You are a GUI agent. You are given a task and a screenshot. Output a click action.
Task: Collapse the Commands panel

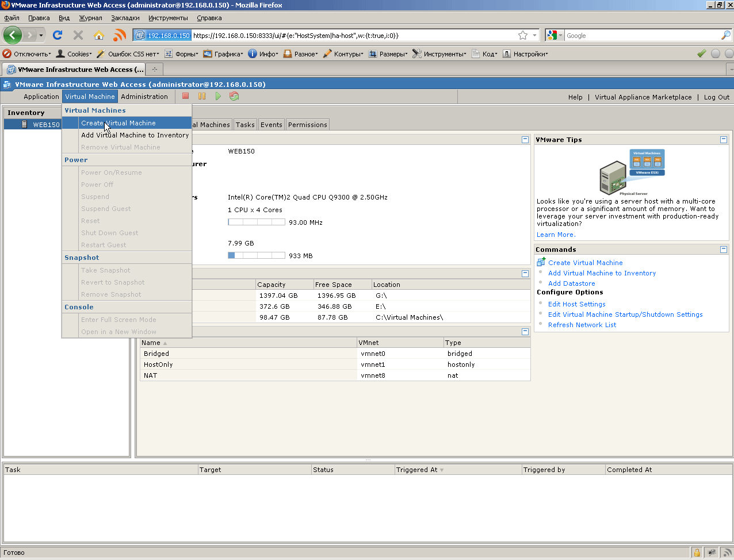point(724,250)
